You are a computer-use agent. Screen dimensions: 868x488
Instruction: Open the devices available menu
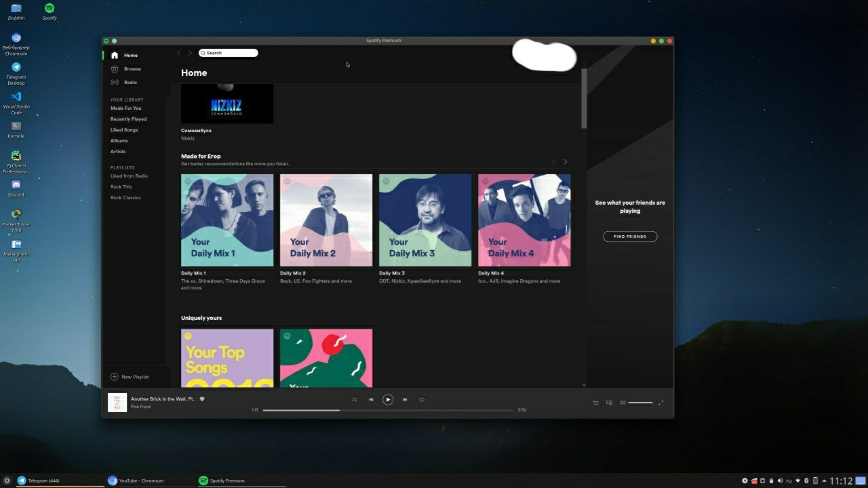pos(609,403)
